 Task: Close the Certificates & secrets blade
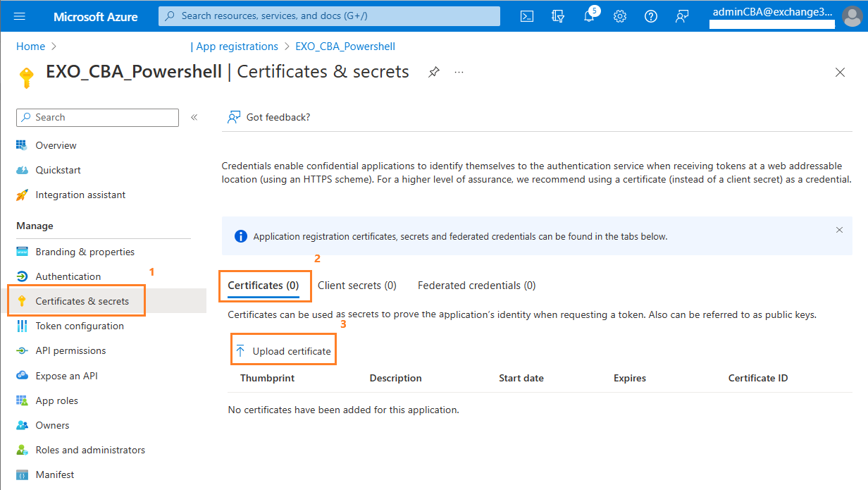840,72
